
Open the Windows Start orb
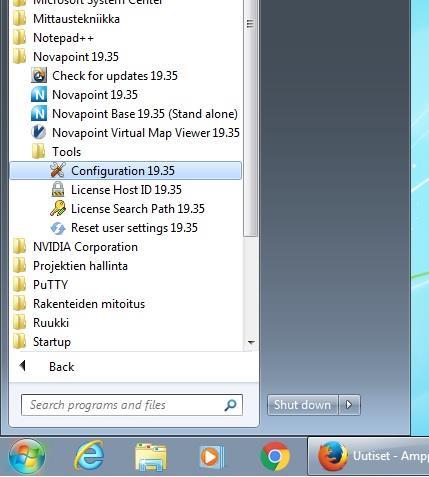[27, 456]
